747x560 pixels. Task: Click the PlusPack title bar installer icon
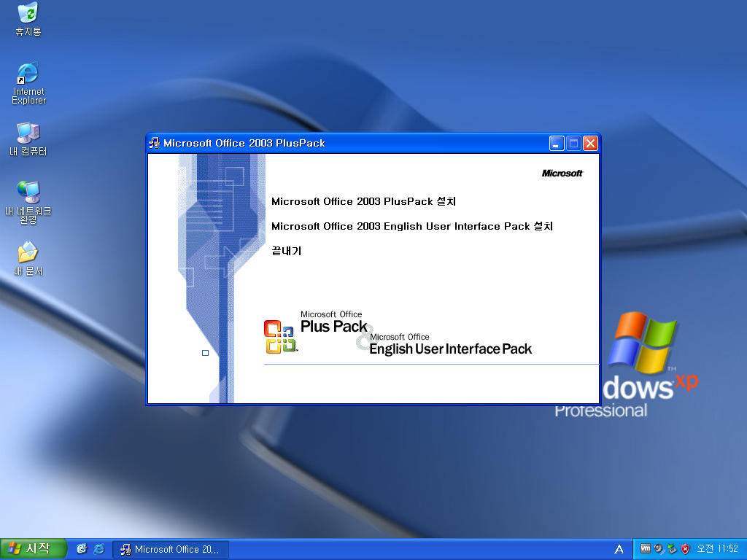(x=155, y=143)
